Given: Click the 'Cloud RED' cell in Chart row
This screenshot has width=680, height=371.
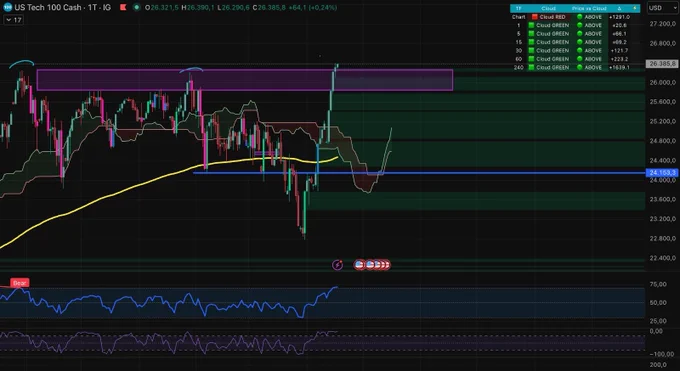Looking at the screenshot, I should [549, 17].
